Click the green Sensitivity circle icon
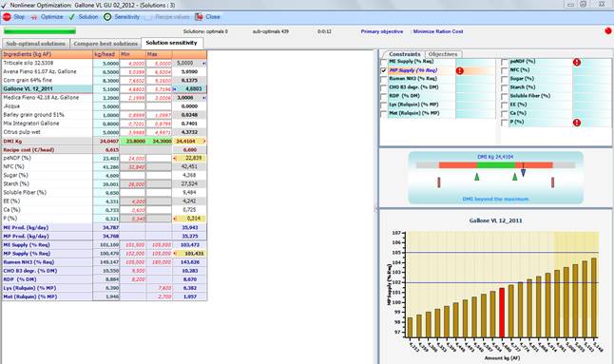 pos(107,17)
